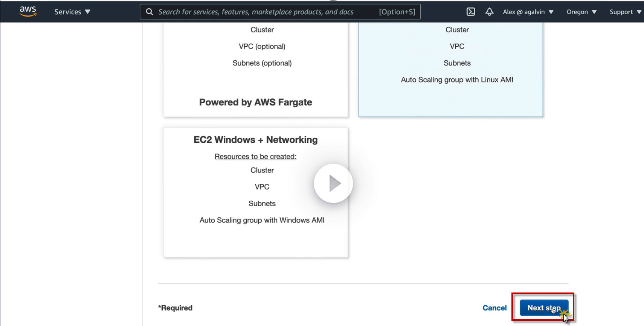Click the AWS logo home icon

click(28, 11)
